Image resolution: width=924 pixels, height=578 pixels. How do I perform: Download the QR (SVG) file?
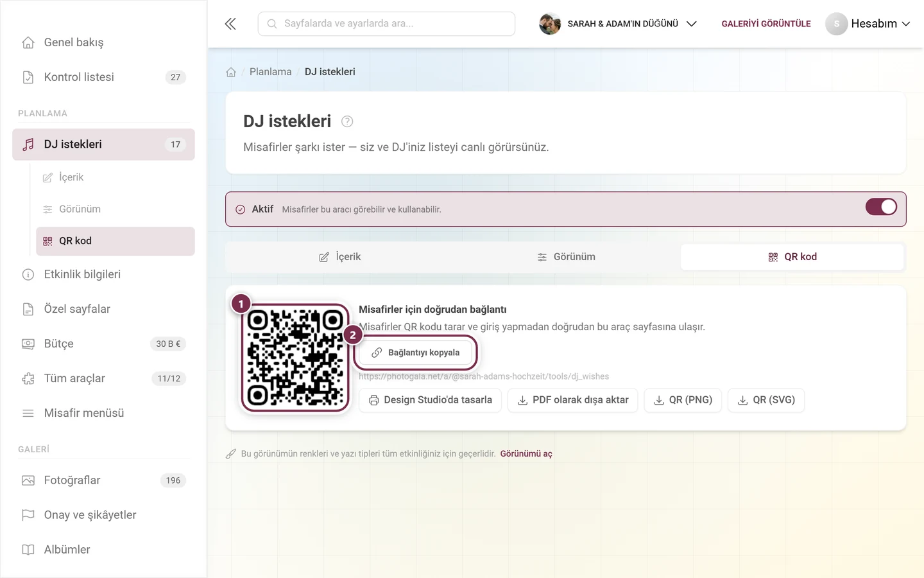coord(766,400)
